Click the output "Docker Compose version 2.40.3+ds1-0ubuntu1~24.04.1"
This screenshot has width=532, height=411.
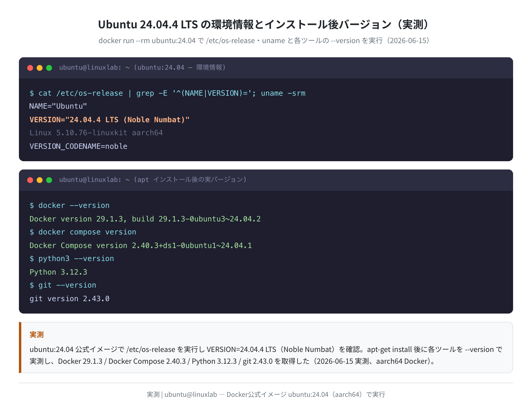click(x=141, y=245)
